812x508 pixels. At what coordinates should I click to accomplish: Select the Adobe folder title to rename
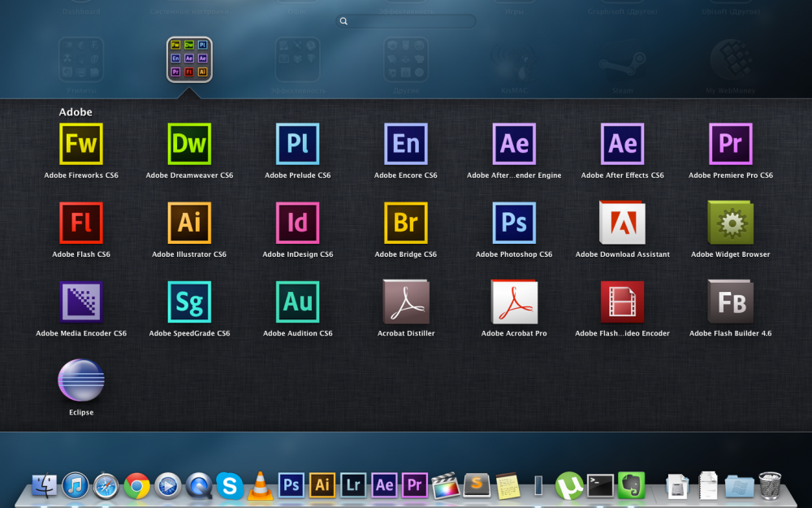[75, 111]
